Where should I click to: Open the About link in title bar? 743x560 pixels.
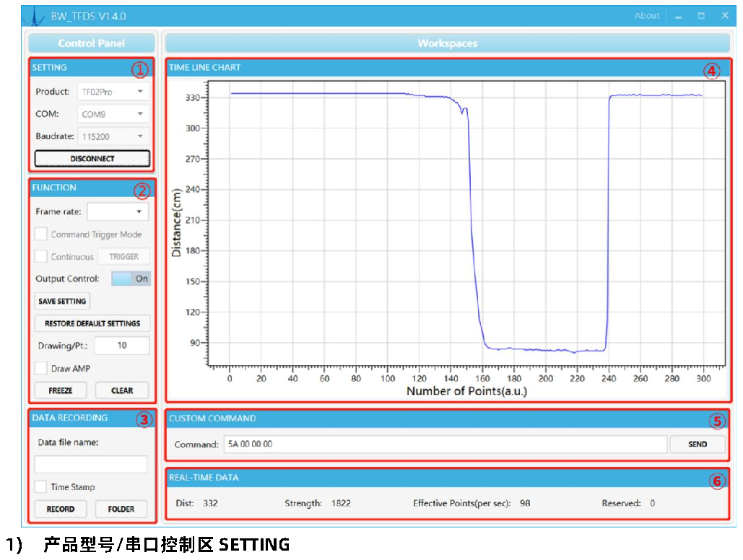coord(647,16)
